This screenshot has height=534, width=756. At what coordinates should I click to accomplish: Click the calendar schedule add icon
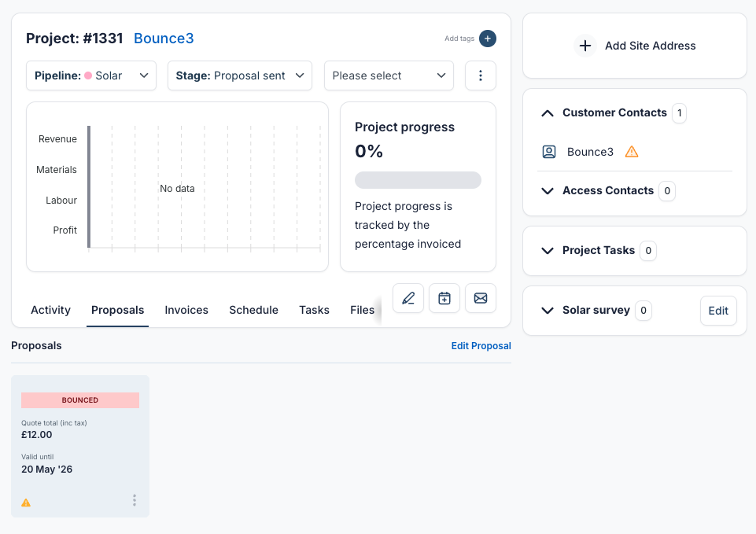pos(444,298)
